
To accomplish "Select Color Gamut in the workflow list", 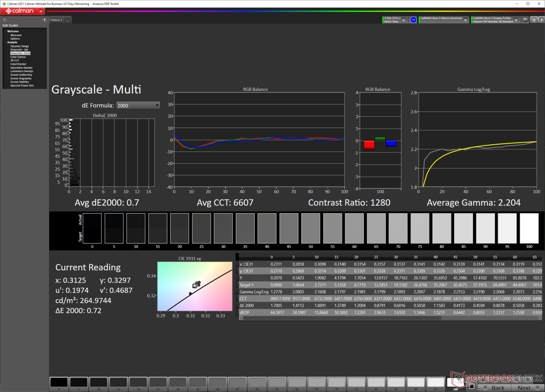I will pos(18,57).
